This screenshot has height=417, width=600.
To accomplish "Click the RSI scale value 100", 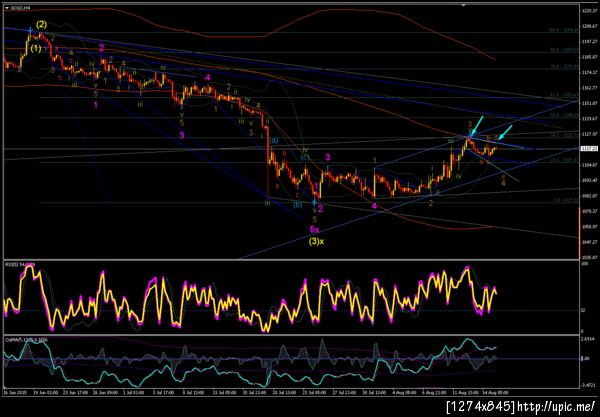I will (x=584, y=264).
